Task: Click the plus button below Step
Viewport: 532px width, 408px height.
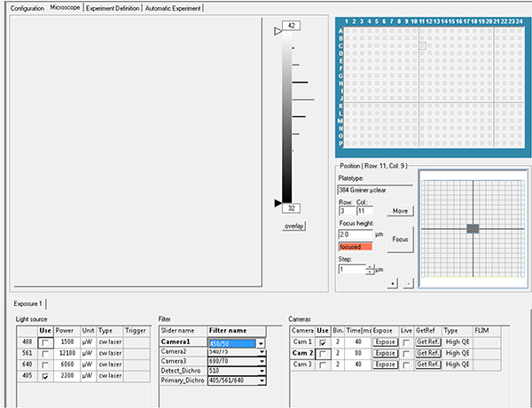Action: (393, 283)
